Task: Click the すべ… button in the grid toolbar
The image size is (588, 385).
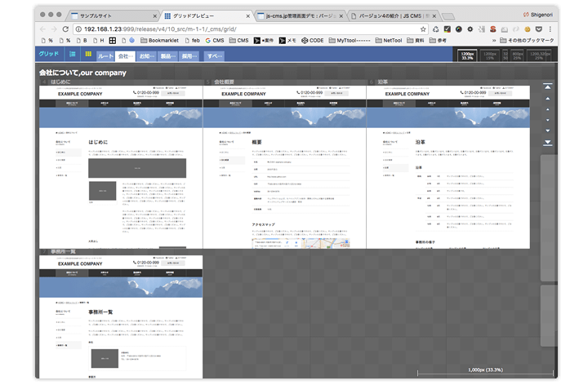Action: point(214,56)
